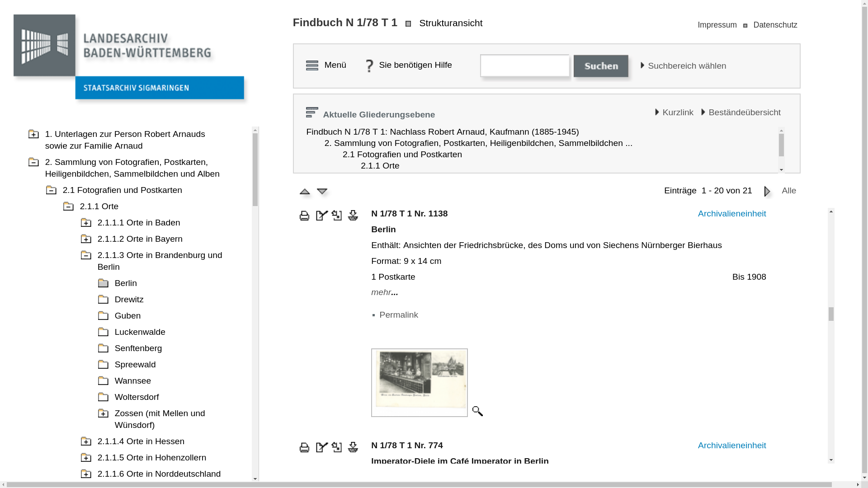Collapse 2. Sammlung von Fotografien node
Screen dimensions: 868x488
click(x=33, y=162)
